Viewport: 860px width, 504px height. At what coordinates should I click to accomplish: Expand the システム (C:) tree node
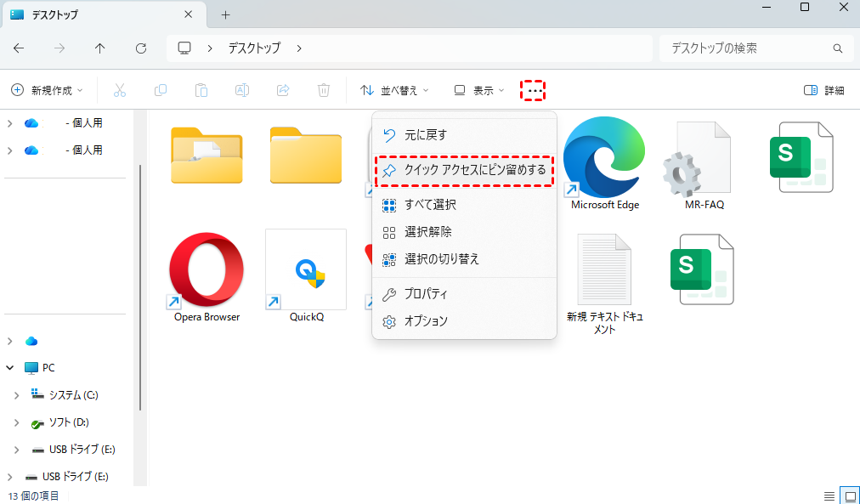point(17,395)
